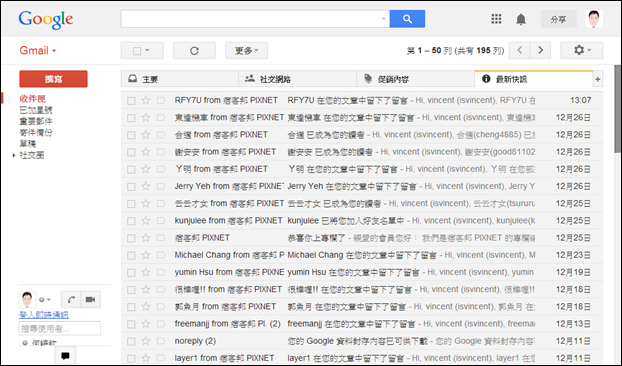Image resolution: width=622 pixels, height=366 pixels.
Task: Open search options dropdown arrow
Action: (384, 19)
